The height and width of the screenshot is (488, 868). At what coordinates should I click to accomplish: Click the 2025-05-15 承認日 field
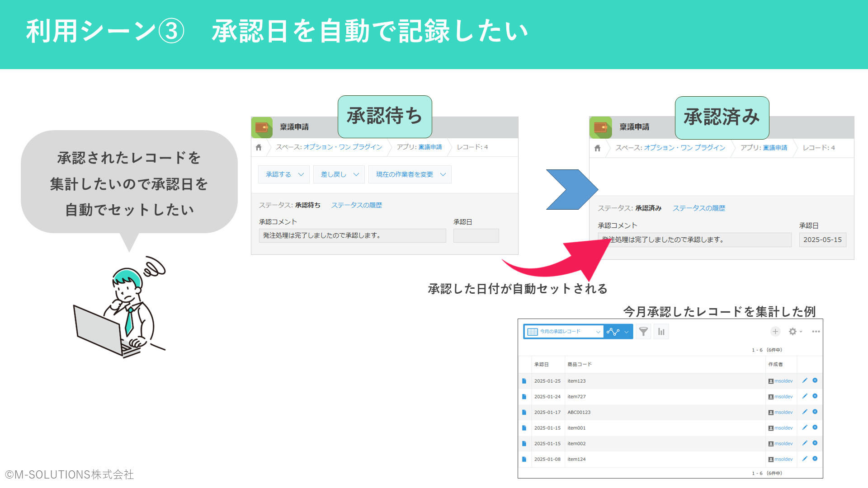pyautogui.click(x=822, y=240)
